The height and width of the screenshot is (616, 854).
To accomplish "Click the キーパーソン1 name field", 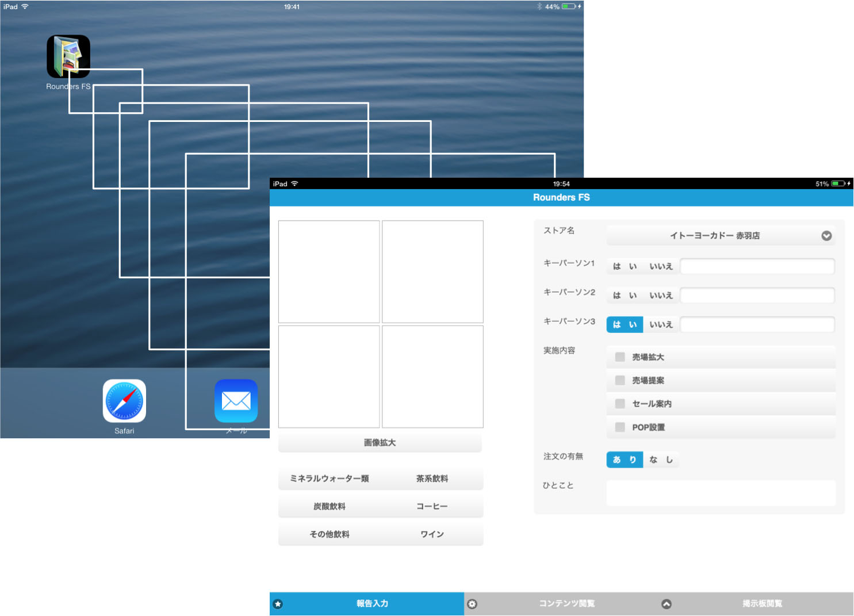I will coord(757,266).
